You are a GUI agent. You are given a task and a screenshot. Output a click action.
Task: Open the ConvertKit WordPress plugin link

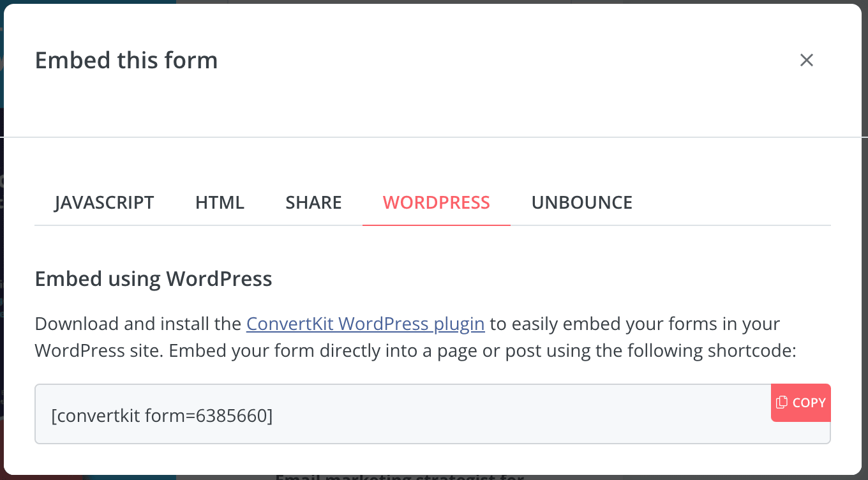pos(366,324)
